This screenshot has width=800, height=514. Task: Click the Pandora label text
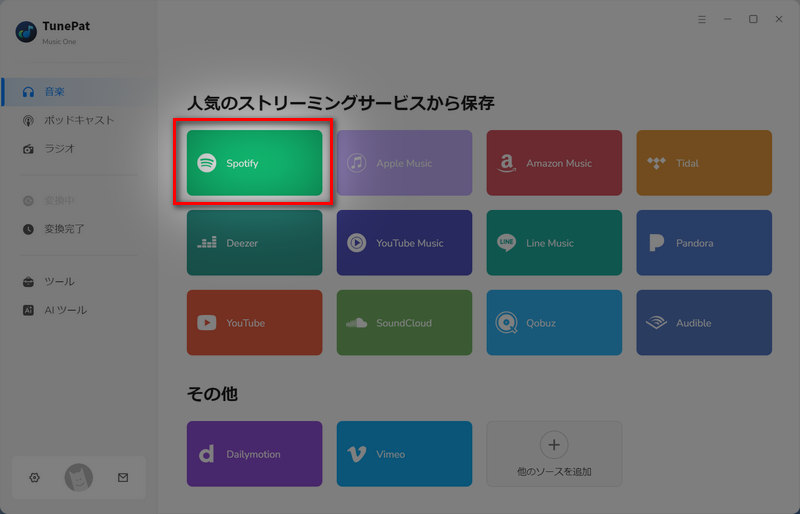click(x=694, y=243)
